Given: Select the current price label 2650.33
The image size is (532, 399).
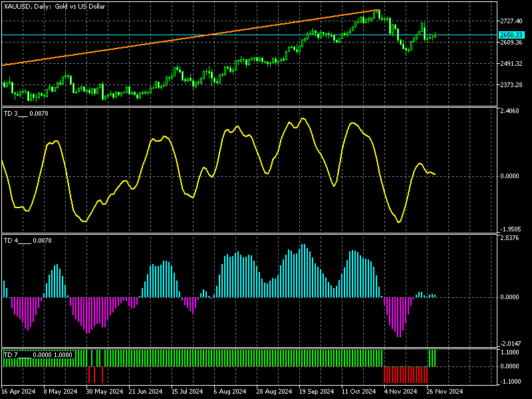Looking at the screenshot, I should (511, 35).
